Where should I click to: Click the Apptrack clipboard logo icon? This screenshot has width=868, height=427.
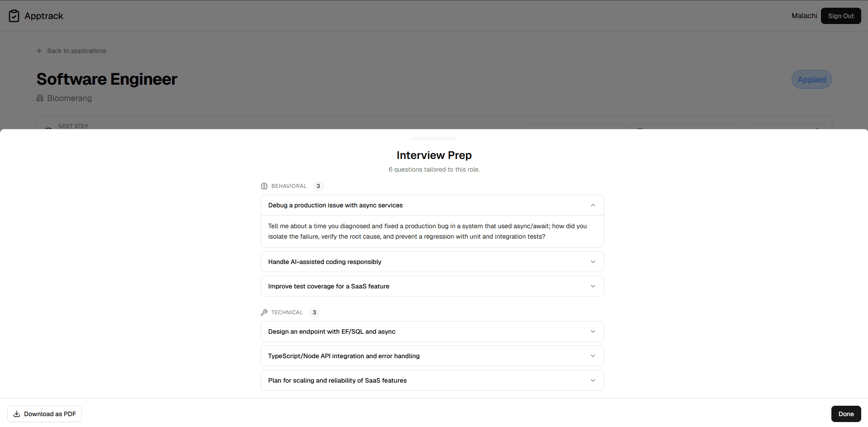14,16
